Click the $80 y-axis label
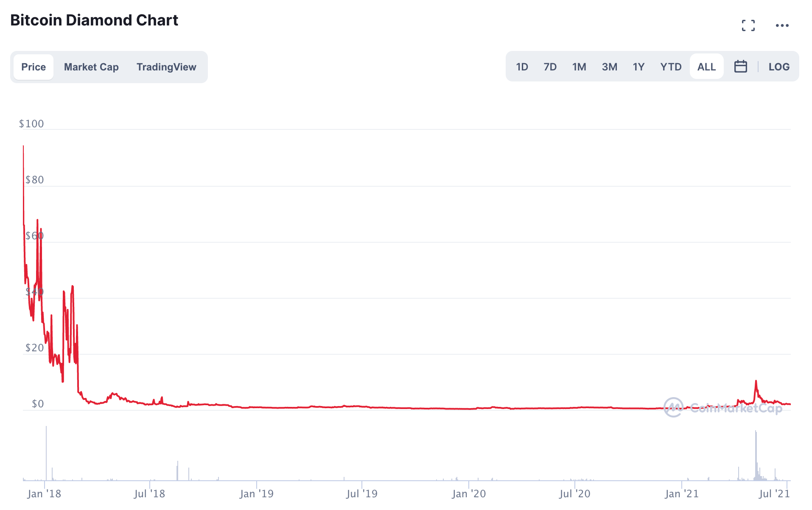812x510 pixels. coord(34,180)
